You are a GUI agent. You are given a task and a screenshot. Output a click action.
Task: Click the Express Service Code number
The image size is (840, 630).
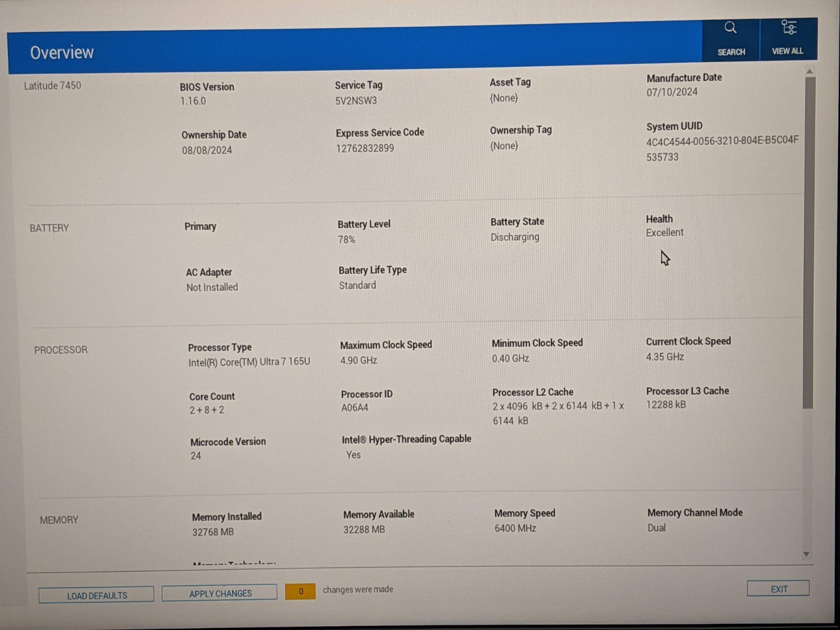click(365, 149)
